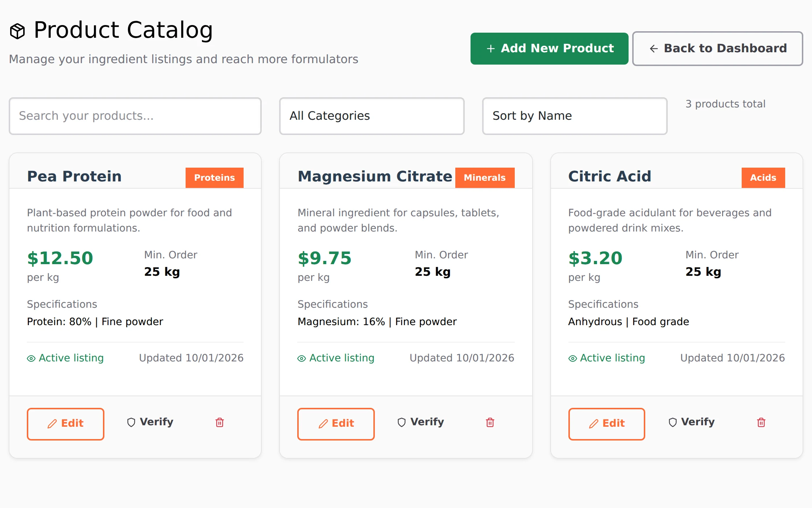This screenshot has width=812, height=508.
Task: Delete the Pea Protein product via trash icon
Action: (x=220, y=422)
